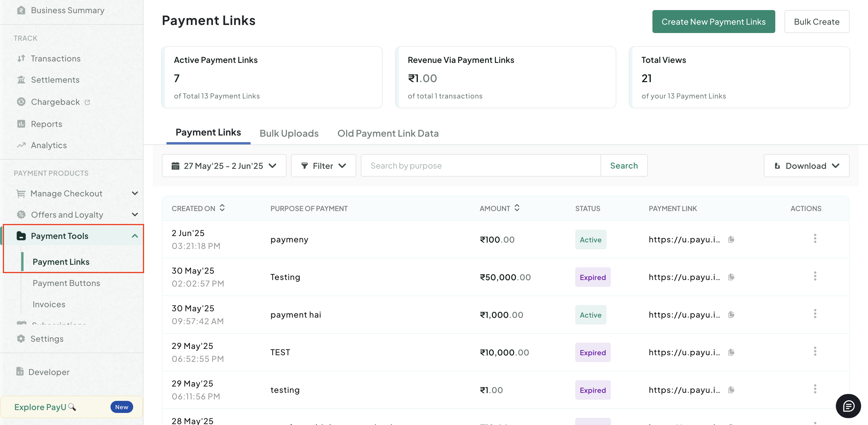The width and height of the screenshot is (868, 425).
Task: Select the Payment Links tab
Action: click(x=208, y=132)
